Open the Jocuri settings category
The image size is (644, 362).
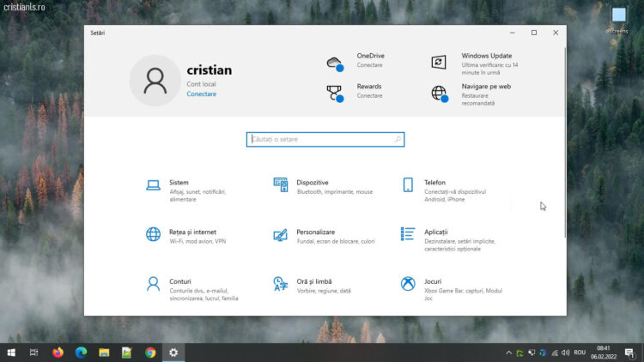pos(433,282)
